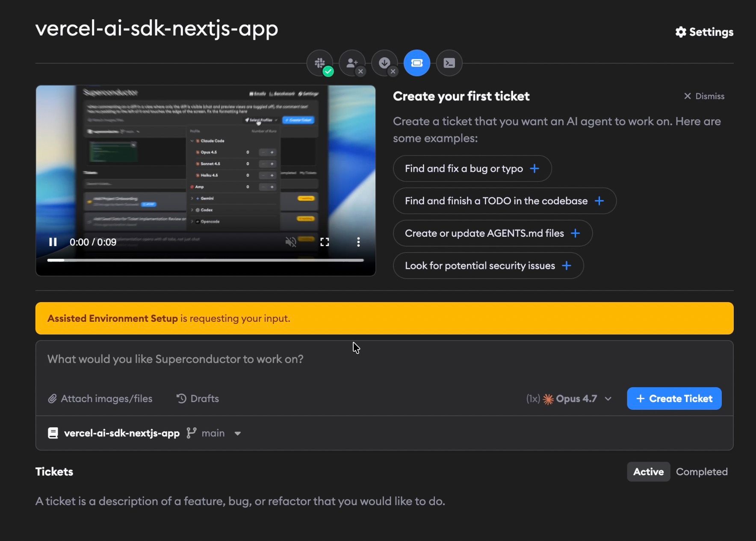Pause the tutorial video
This screenshot has height=541, width=756.
pyautogui.click(x=53, y=242)
